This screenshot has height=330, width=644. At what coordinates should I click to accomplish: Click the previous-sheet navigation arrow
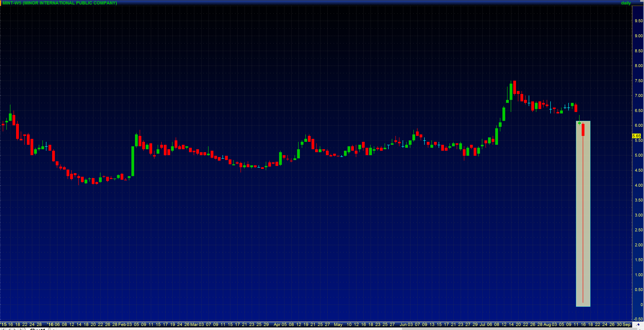9,329
